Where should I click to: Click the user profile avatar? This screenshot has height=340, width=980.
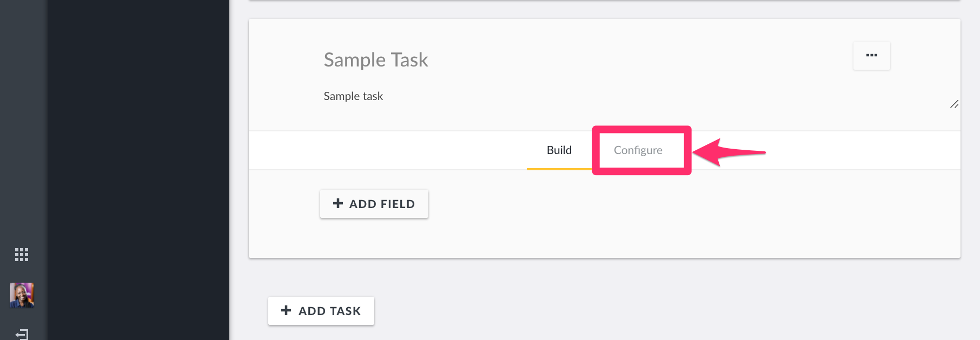pos(22,295)
